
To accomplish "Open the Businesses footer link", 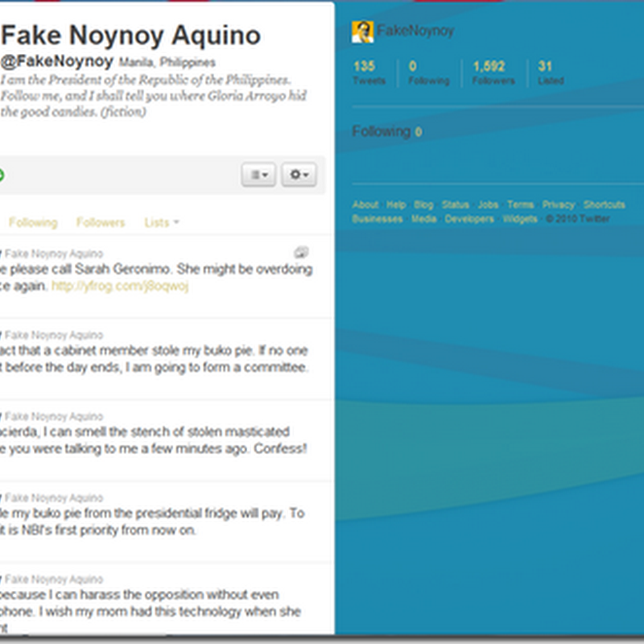I will pos(377,219).
